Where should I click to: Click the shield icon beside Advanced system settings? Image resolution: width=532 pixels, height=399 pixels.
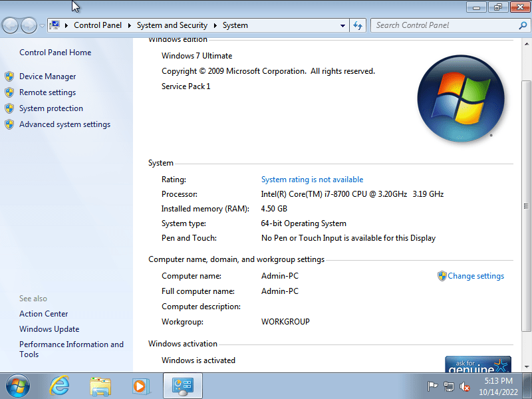pyautogui.click(x=9, y=124)
